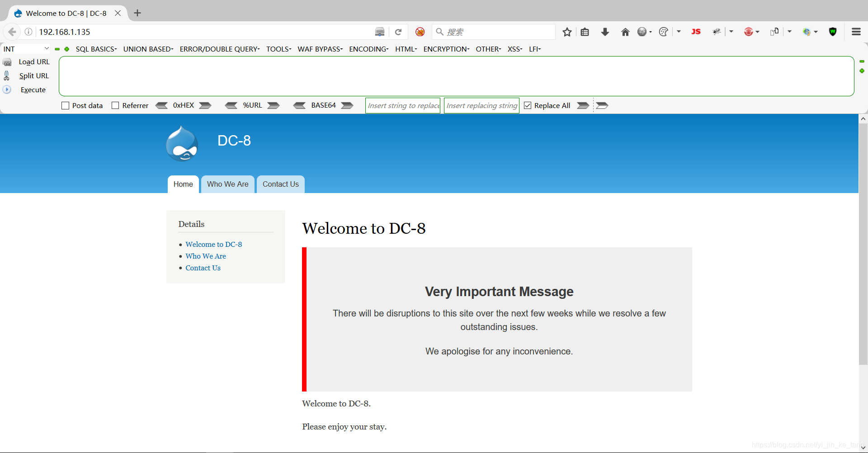Decode %URL with left arrow
The height and width of the screenshot is (453, 868).
(x=231, y=105)
